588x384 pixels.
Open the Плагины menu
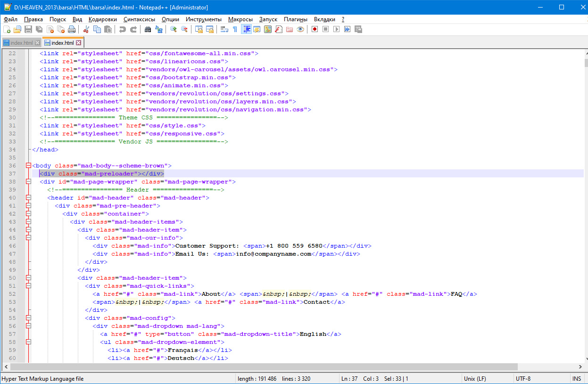(295, 19)
